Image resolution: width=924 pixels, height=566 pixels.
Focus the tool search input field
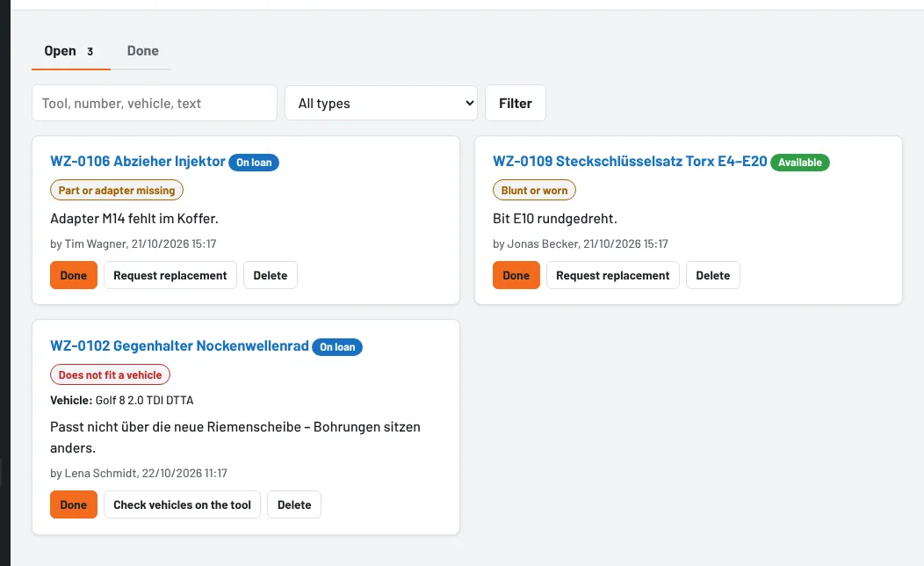pyautogui.click(x=155, y=103)
